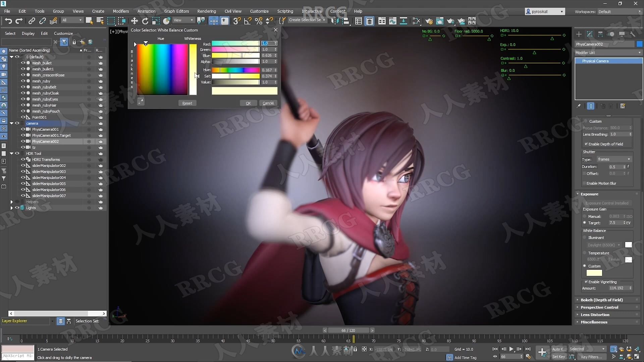Select the Temperature white balance radio
This screenshot has width=644, height=362.
pyautogui.click(x=585, y=253)
